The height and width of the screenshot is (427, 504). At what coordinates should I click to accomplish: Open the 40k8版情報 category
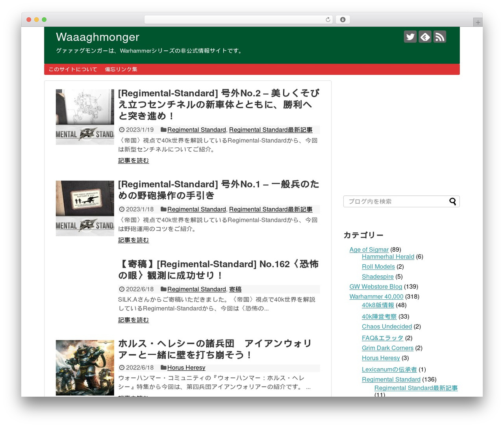(x=378, y=305)
